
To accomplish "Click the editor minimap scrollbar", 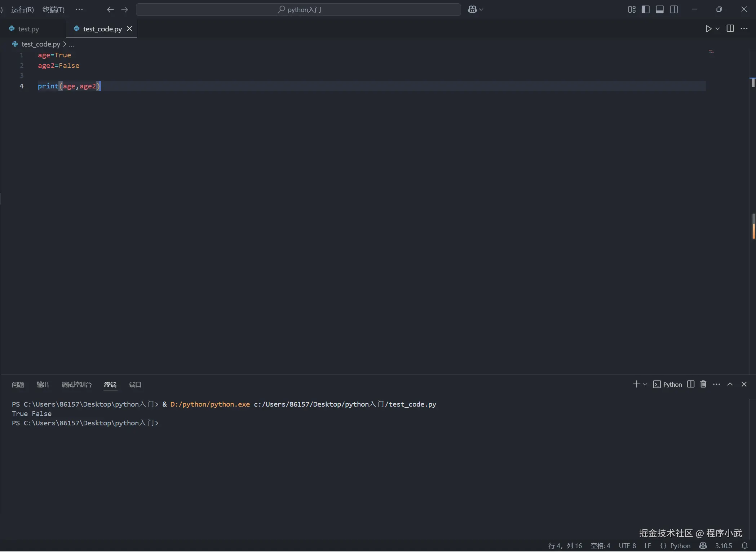I will tap(753, 83).
